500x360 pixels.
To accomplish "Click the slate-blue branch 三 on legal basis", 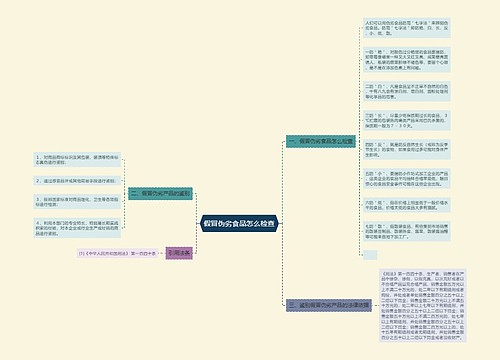I will pos(329,305).
